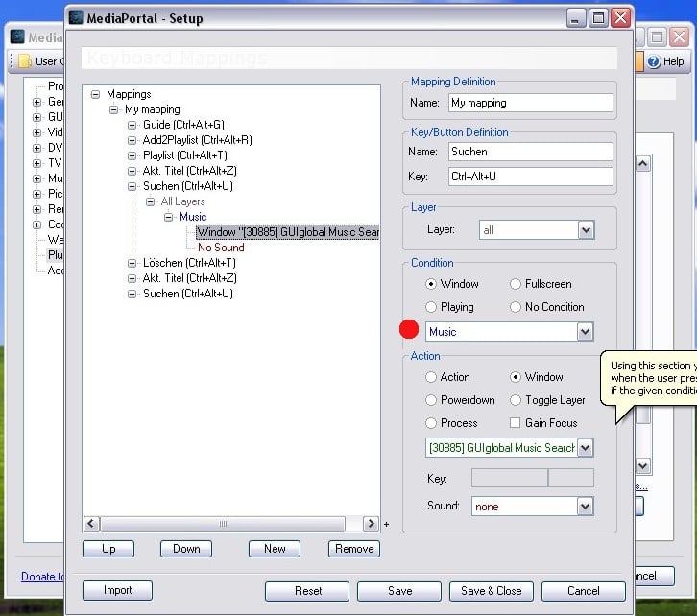Select the Toggle Layer action radio button

tap(516, 400)
